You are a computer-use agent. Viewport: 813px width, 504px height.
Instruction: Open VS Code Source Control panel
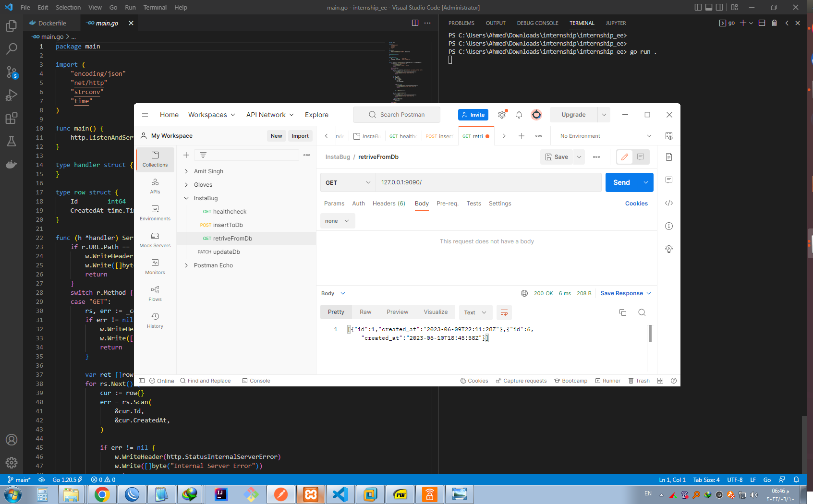12,72
